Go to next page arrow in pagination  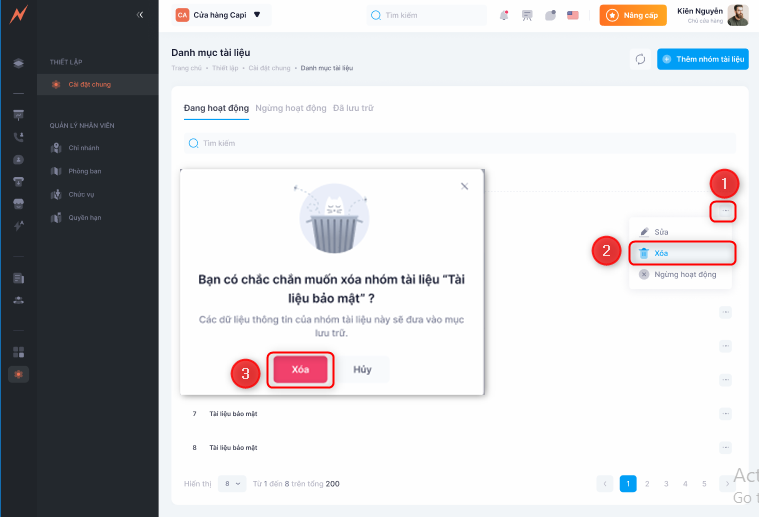(727, 484)
